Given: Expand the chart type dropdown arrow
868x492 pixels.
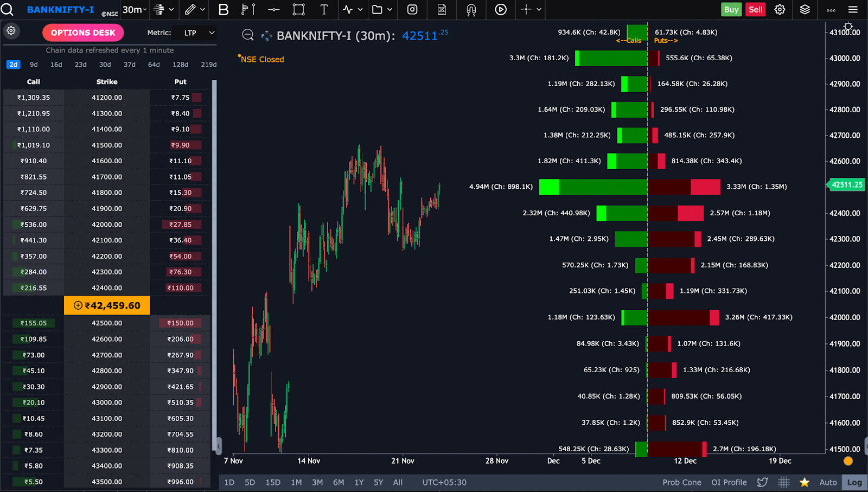Looking at the screenshot, I should 171,9.
